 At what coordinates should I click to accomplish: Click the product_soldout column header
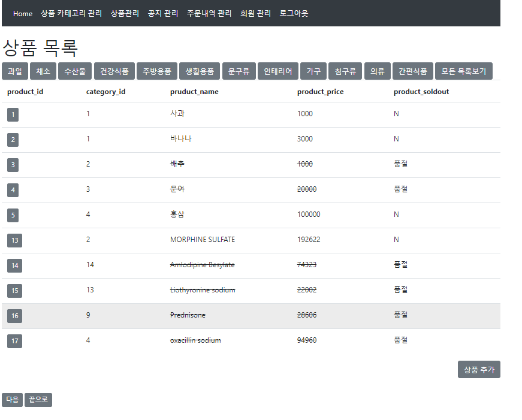point(421,92)
